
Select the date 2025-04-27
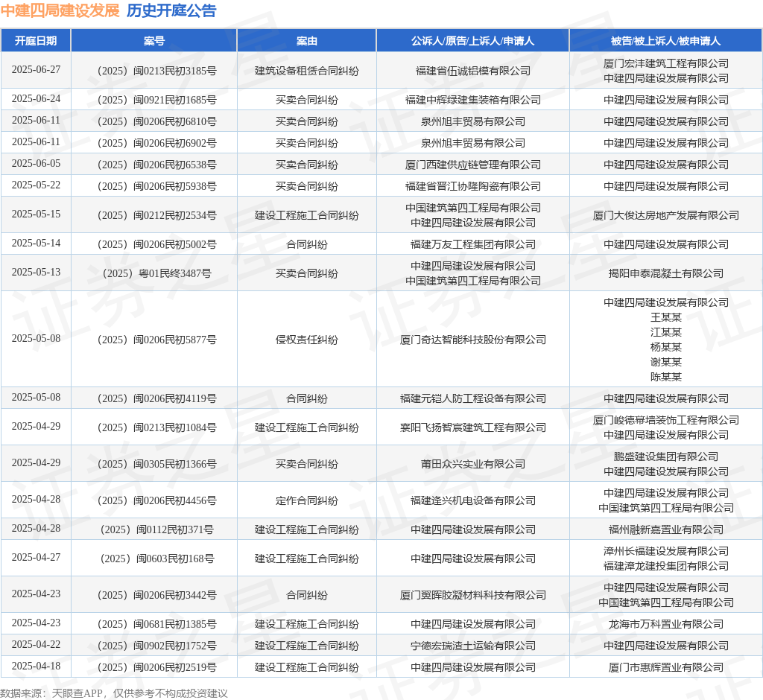coord(36,558)
